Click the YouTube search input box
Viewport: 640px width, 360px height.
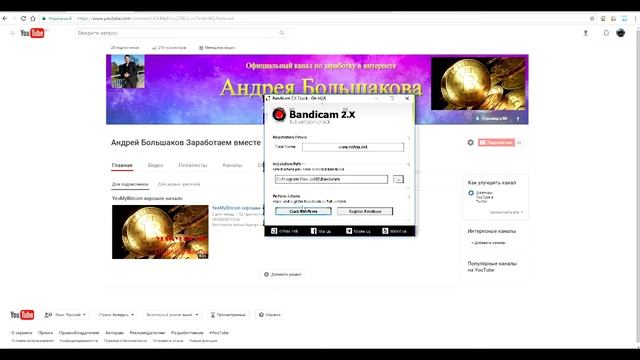(x=176, y=33)
